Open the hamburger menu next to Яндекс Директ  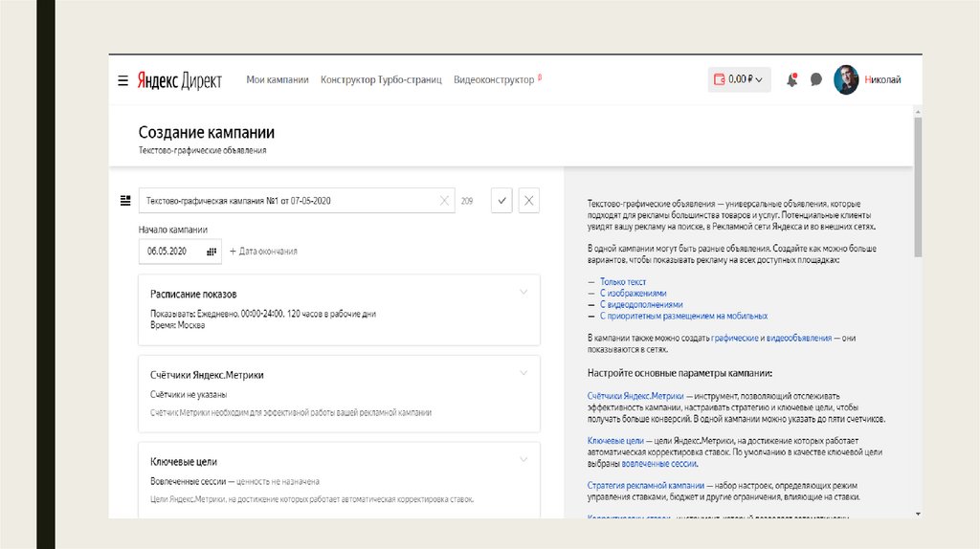pos(122,80)
